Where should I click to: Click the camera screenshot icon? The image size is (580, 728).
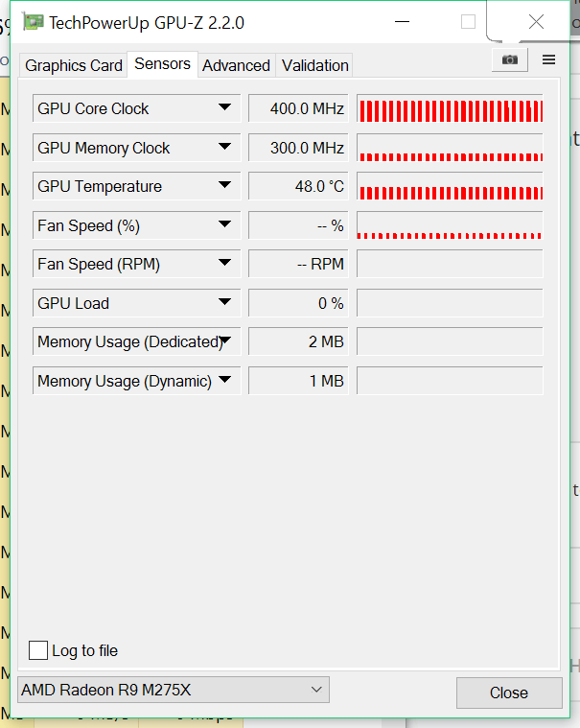click(509, 59)
